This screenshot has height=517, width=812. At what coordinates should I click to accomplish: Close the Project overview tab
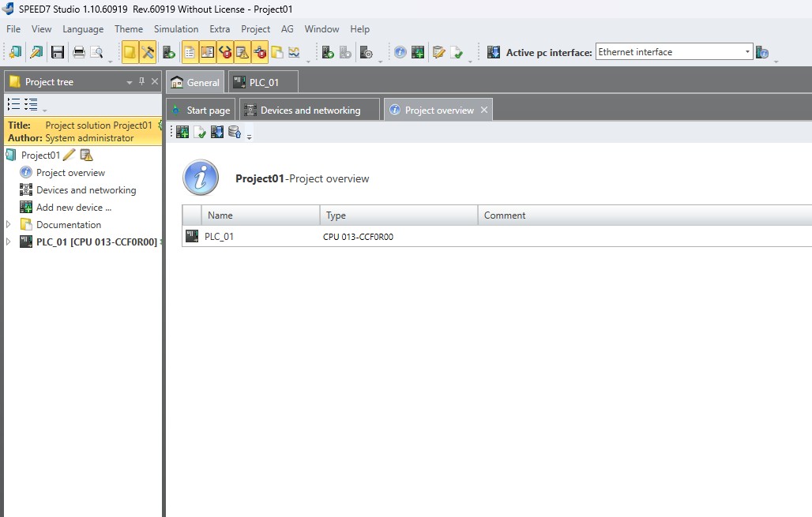point(483,110)
